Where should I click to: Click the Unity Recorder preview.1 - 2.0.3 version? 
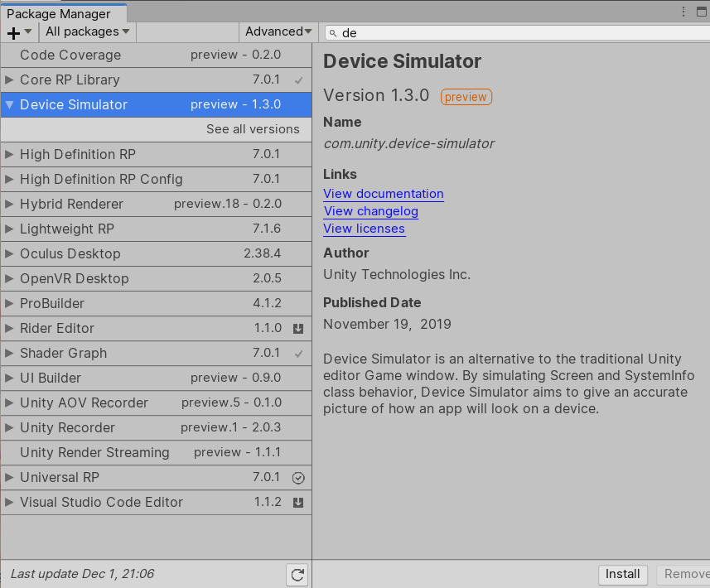[231, 427]
